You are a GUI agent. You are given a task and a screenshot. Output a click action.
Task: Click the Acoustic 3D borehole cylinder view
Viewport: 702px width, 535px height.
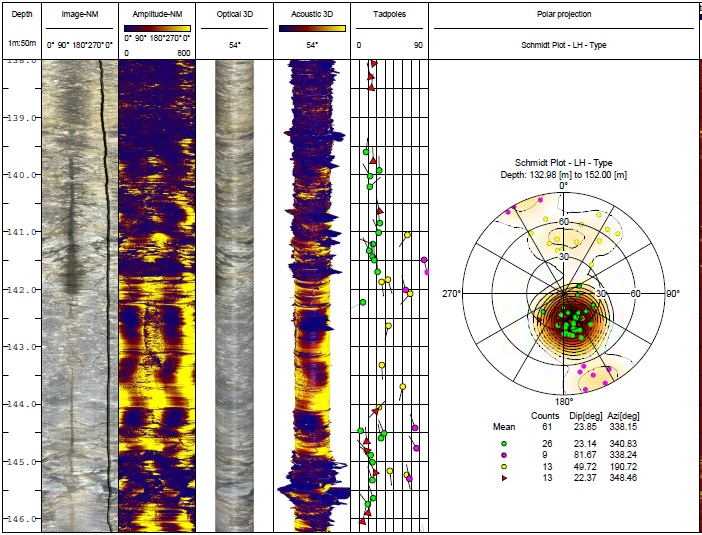click(x=312, y=295)
